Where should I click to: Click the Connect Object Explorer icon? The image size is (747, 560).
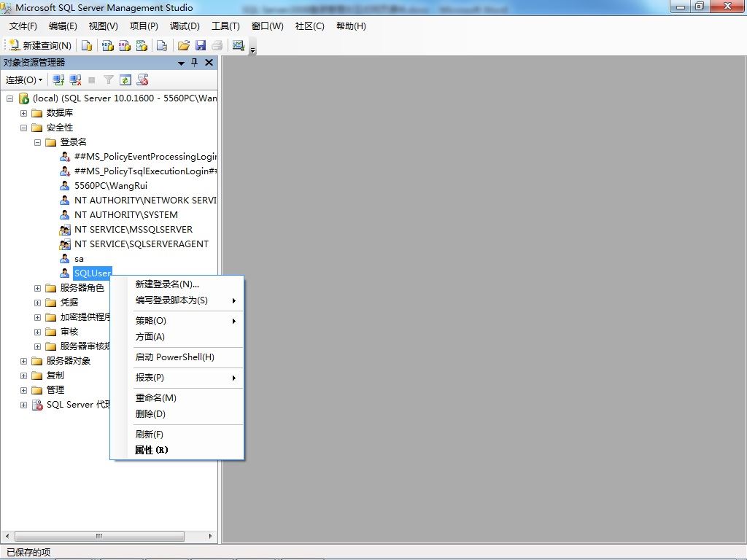pos(58,80)
